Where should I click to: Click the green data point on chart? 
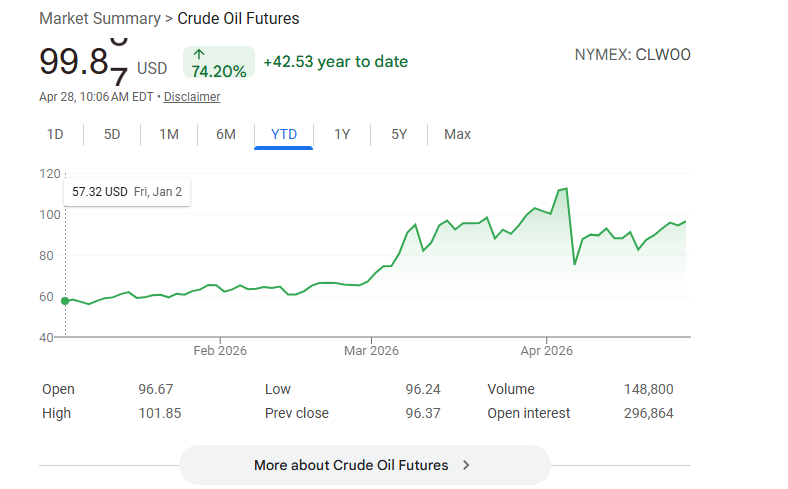[65, 301]
